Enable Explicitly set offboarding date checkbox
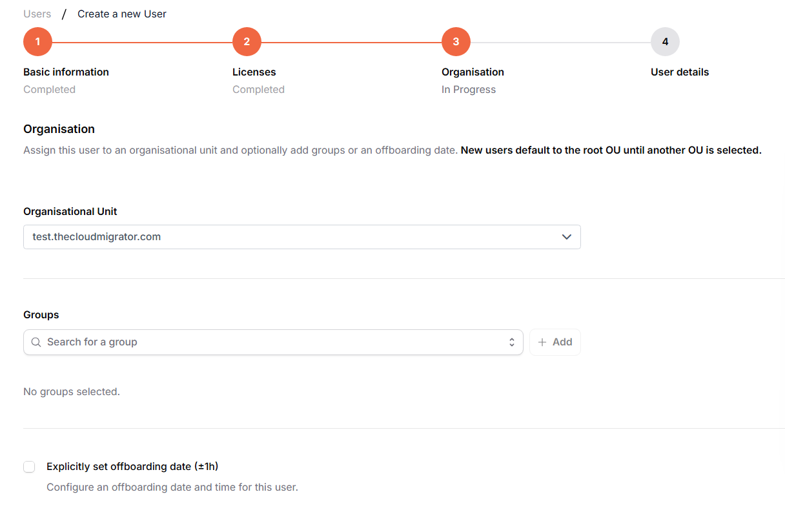 pyautogui.click(x=29, y=467)
